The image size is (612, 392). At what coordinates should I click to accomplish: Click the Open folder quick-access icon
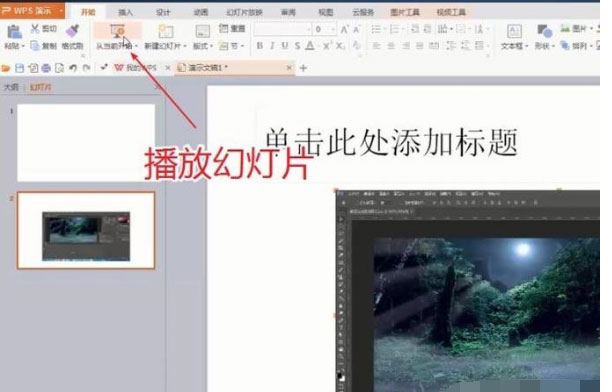coord(6,68)
